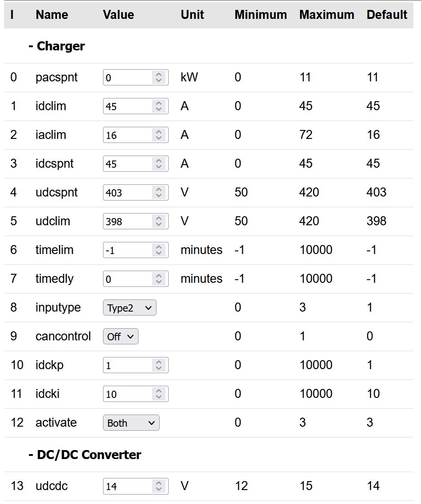Click the Default column header
The width and height of the screenshot is (421, 504).
387,15
